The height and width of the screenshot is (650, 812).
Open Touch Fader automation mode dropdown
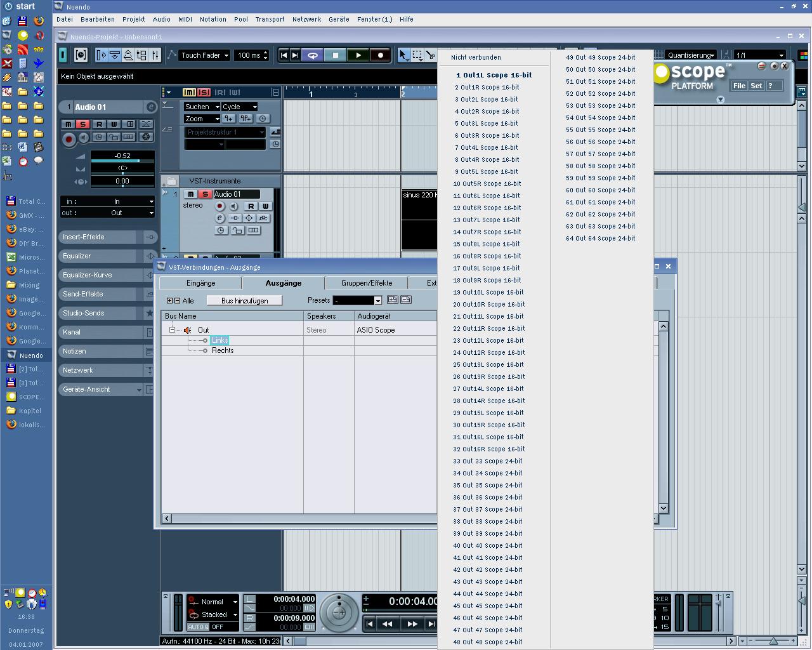point(204,55)
